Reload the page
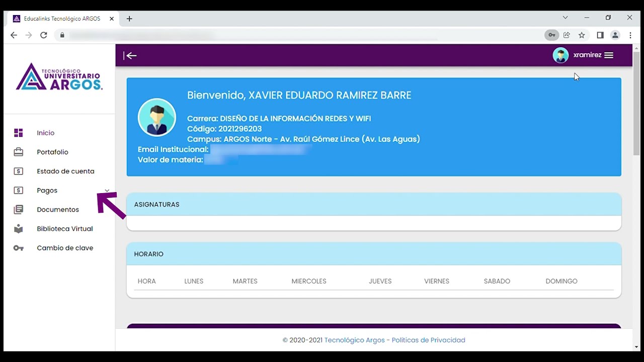 click(x=44, y=35)
